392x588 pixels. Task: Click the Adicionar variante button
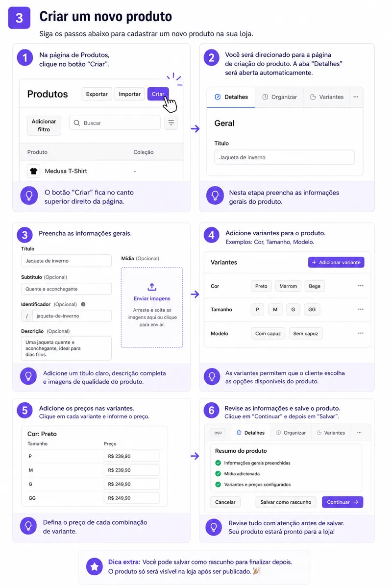click(x=336, y=262)
